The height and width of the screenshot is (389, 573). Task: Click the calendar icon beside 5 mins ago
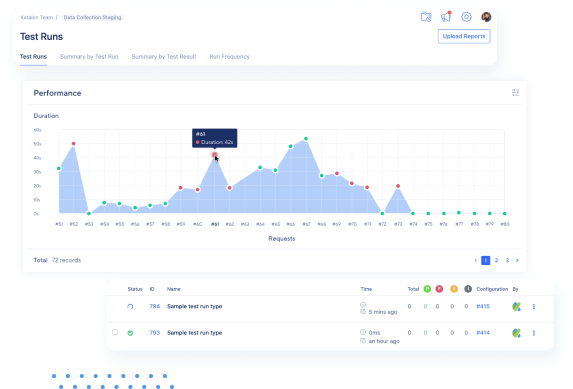(363, 311)
